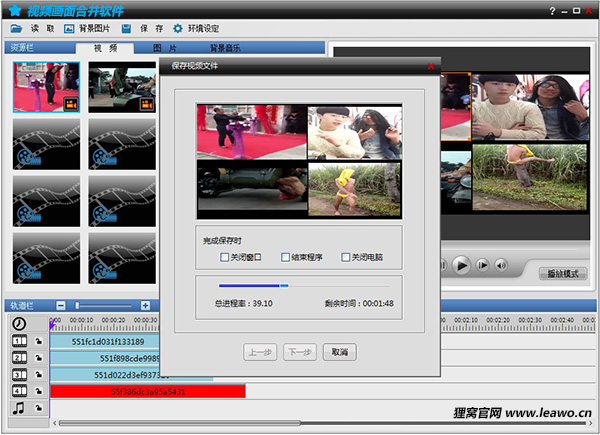This screenshot has height=435, width=600.
Task: Click the timeline zoom slider handle
Action: click(77, 305)
